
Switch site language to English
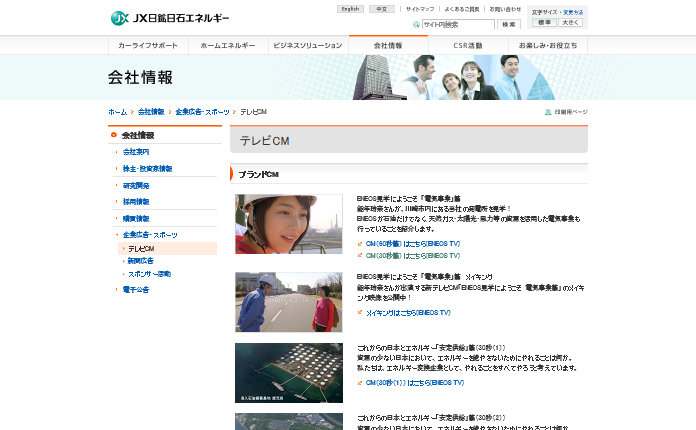350,8
